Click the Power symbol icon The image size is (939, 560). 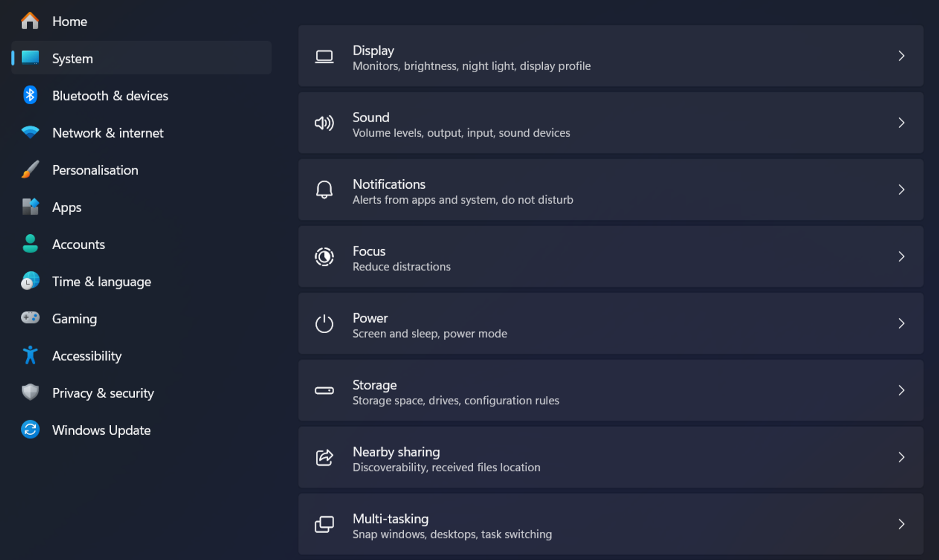(x=324, y=323)
